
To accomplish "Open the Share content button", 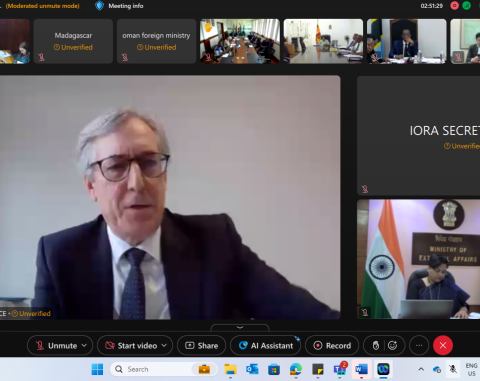I will tap(201, 345).
